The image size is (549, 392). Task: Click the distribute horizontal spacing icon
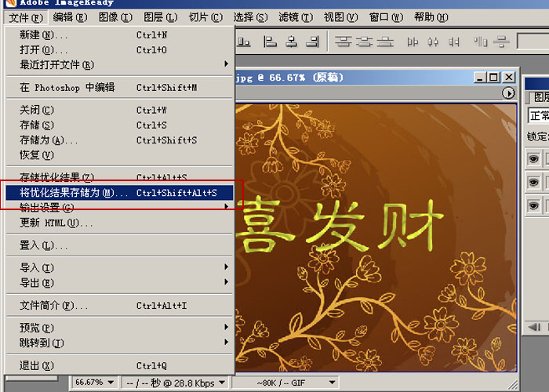[480, 42]
